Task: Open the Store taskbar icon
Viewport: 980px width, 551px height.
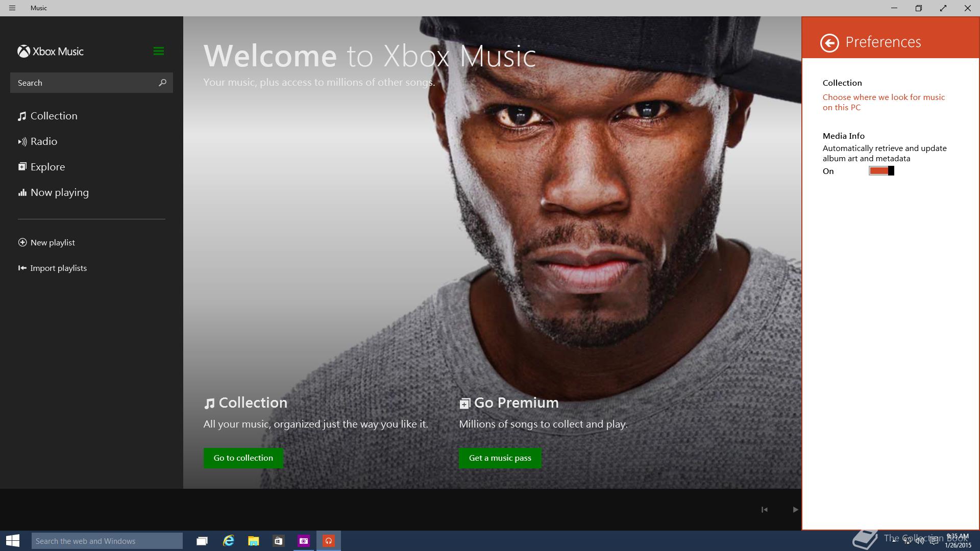Action: coord(278,541)
